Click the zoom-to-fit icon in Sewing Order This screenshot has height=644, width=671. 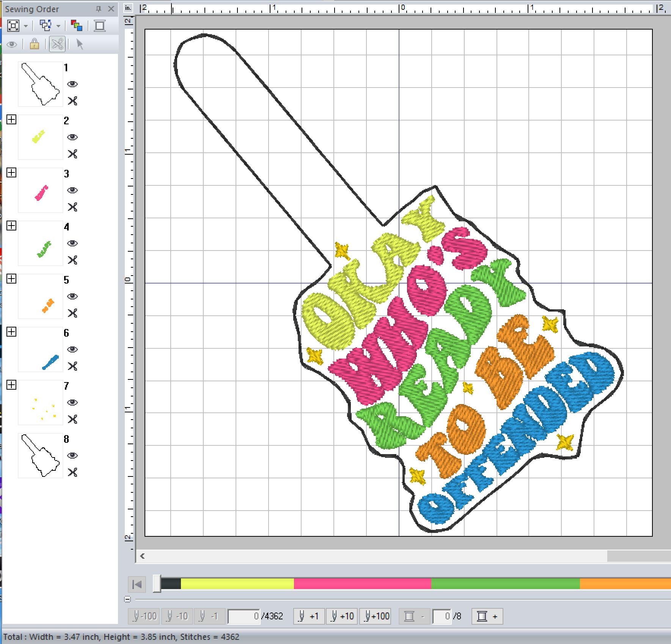(13, 26)
